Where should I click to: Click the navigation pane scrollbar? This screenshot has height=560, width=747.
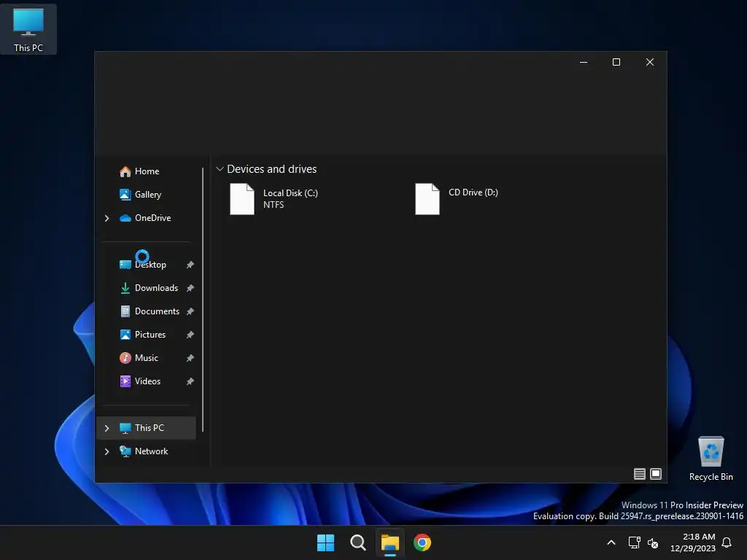pyautogui.click(x=203, y=300)
